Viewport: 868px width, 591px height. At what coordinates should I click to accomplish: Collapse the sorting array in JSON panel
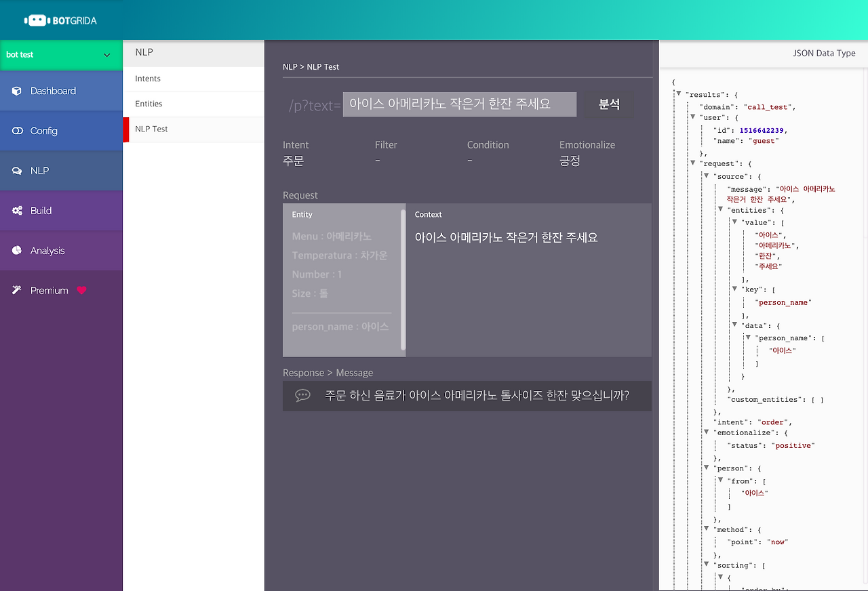[x=707, y=565]
